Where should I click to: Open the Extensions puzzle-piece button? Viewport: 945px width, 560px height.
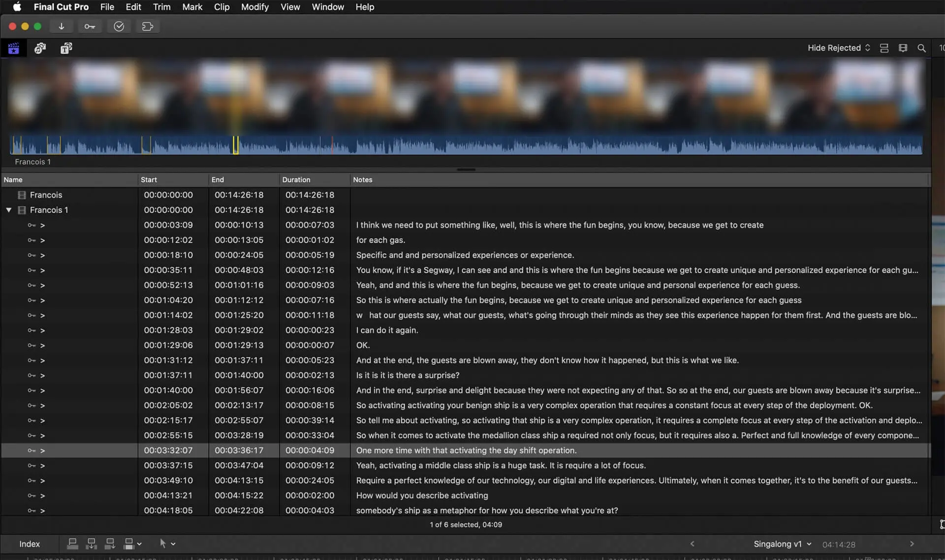tap(147, 27)
